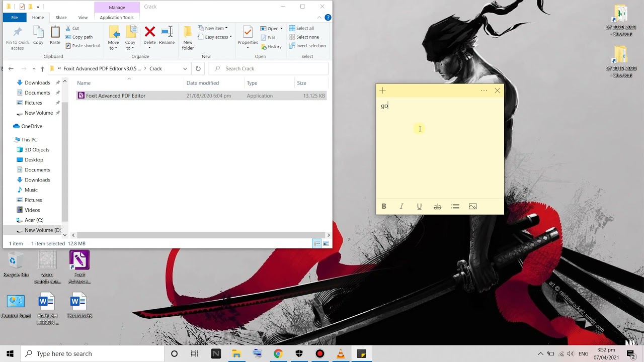Viewport: 644px width, 362px height.
Task: Toggle bullet list in Sticky Notes
Action: click(x=455, y=206)
